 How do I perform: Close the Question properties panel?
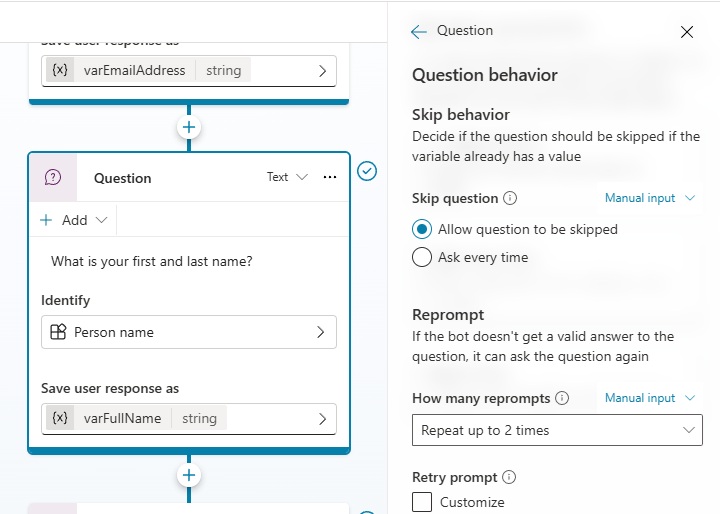[687, 32]
